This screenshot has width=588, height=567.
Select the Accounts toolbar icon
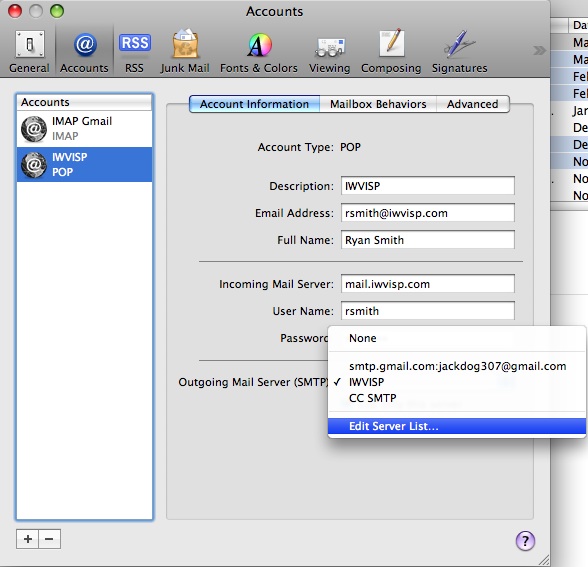84,52
